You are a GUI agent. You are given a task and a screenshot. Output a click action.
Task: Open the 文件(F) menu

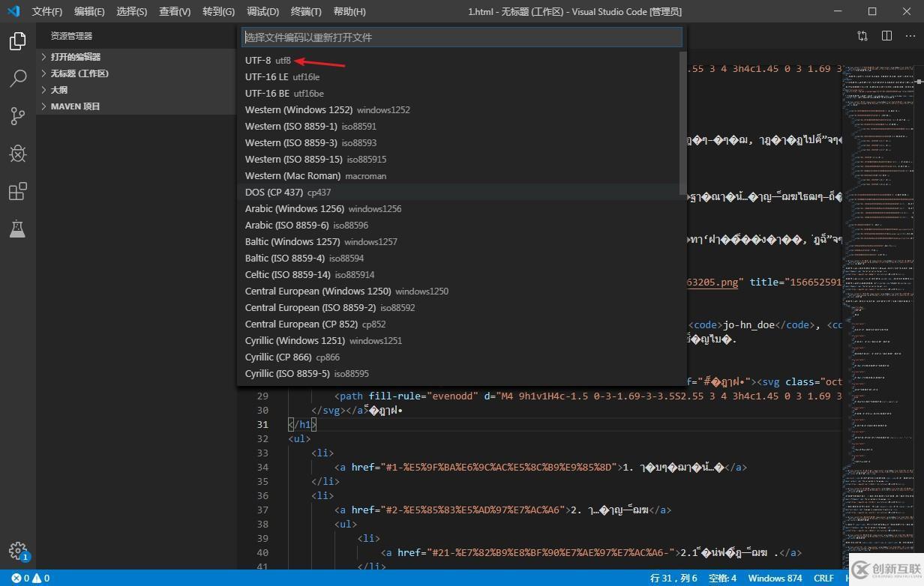point(46,11)
